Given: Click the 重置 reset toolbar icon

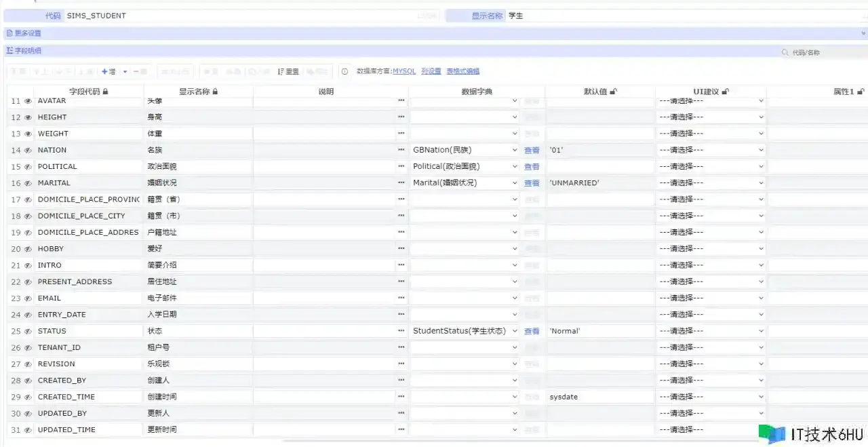Looking at the screenshot, I should 288,71.
